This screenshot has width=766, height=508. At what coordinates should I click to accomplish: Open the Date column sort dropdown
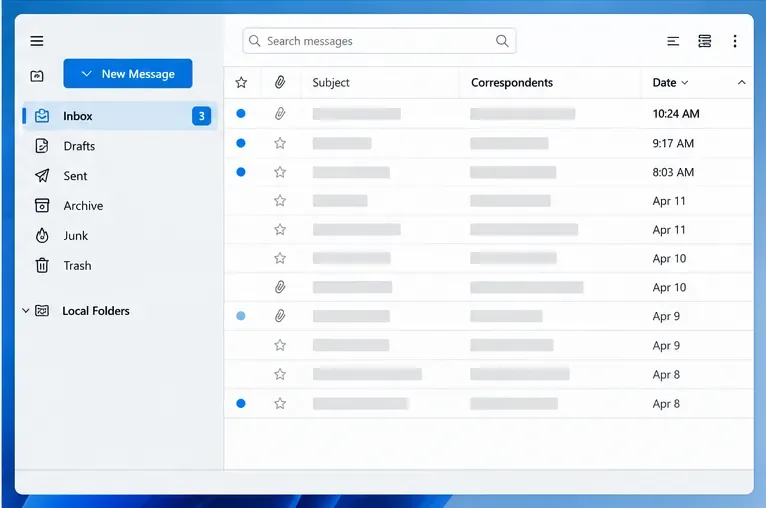(685, 83)
